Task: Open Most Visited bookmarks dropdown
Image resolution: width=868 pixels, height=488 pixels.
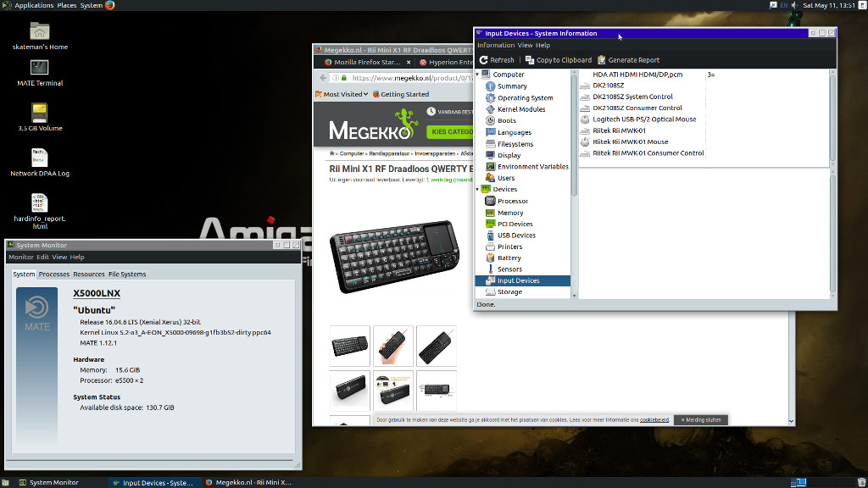Action: pos(342,95)
